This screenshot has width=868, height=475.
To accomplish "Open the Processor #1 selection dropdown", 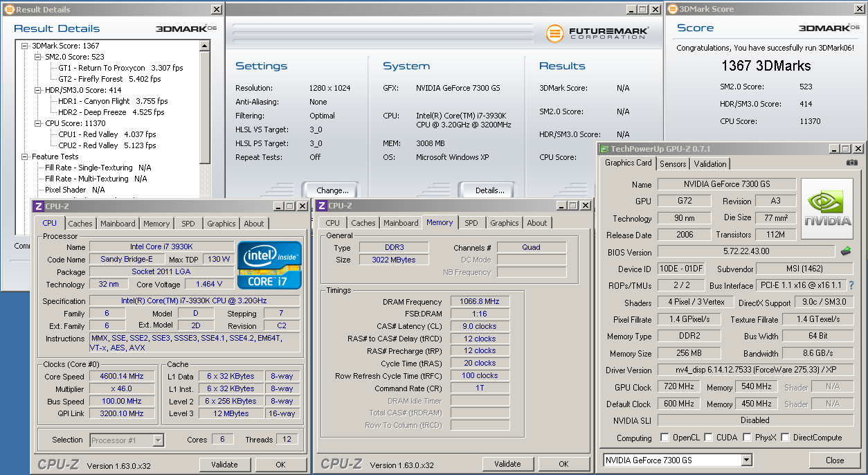I will pos(158,440).
